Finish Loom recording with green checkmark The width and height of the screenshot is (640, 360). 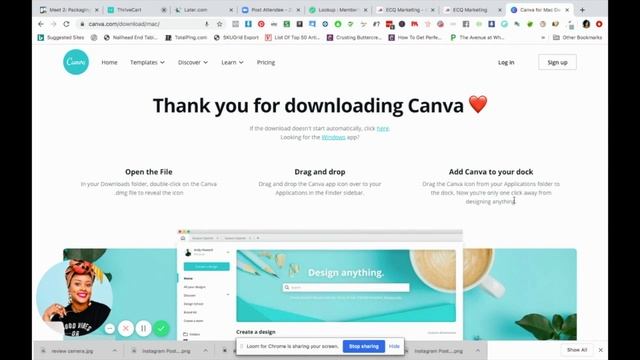tap(161, 328)
